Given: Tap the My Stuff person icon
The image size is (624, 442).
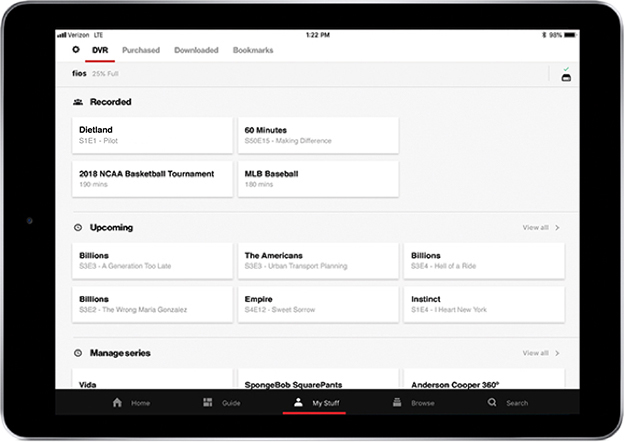Looking at the screenshot, I should 298,402.
